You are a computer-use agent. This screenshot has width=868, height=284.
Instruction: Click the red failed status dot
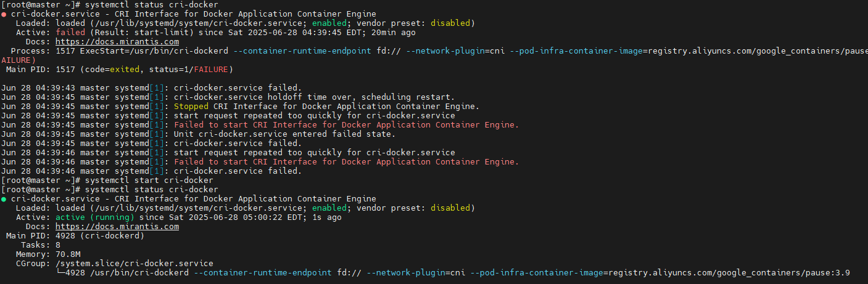pos(4,14)
